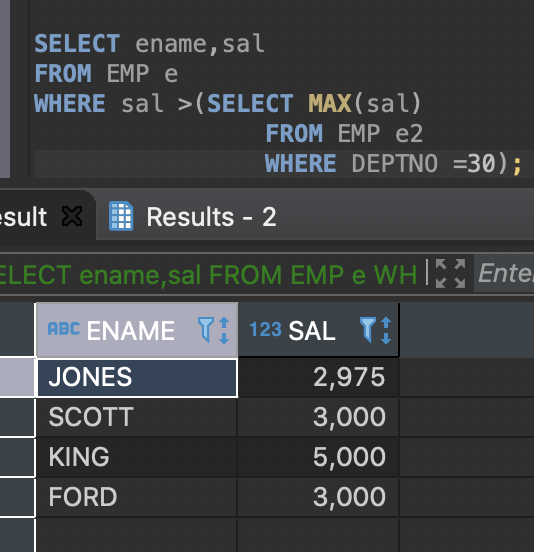Select the SAL column header
This screenshot has height=552, width=534.
click(319, 330)
